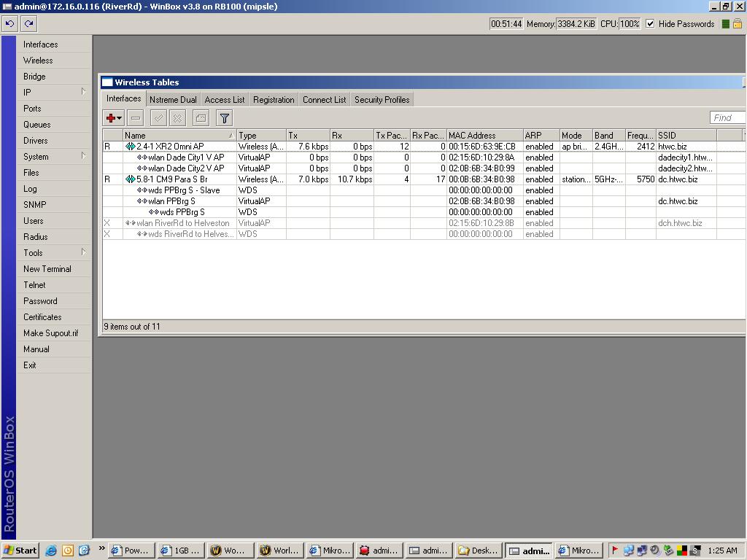Switch to the Access List tab

[x=225, y=99]
